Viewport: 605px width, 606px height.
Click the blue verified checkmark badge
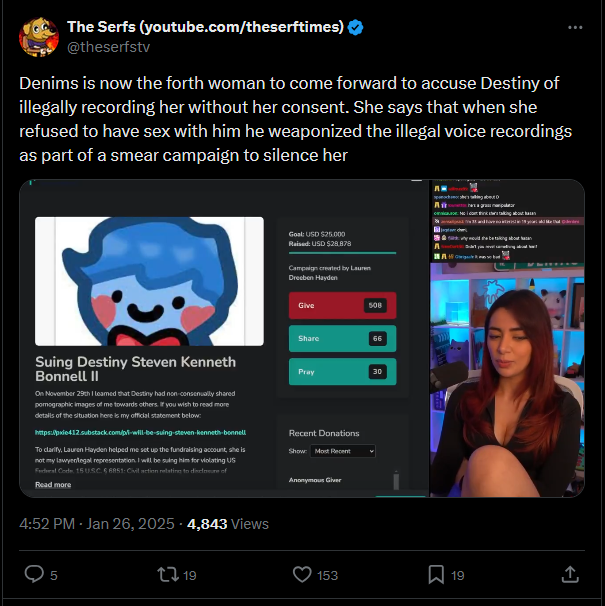355,27
